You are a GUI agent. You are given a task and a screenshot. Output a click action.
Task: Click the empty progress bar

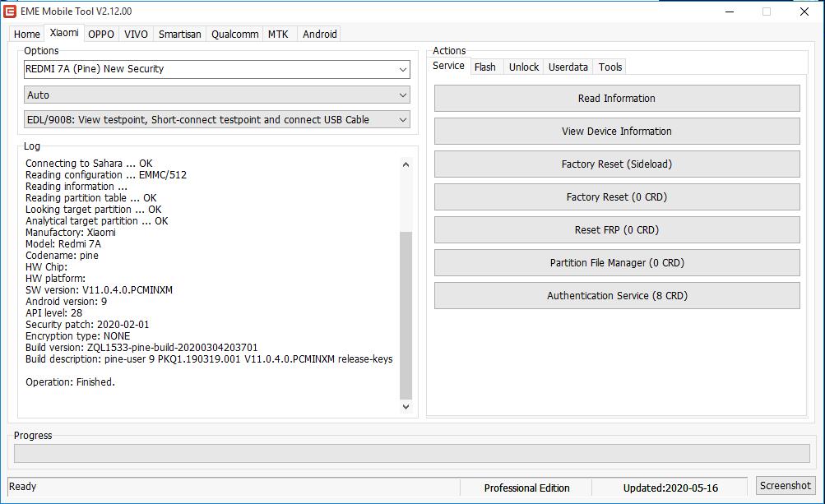click(411, 454)
